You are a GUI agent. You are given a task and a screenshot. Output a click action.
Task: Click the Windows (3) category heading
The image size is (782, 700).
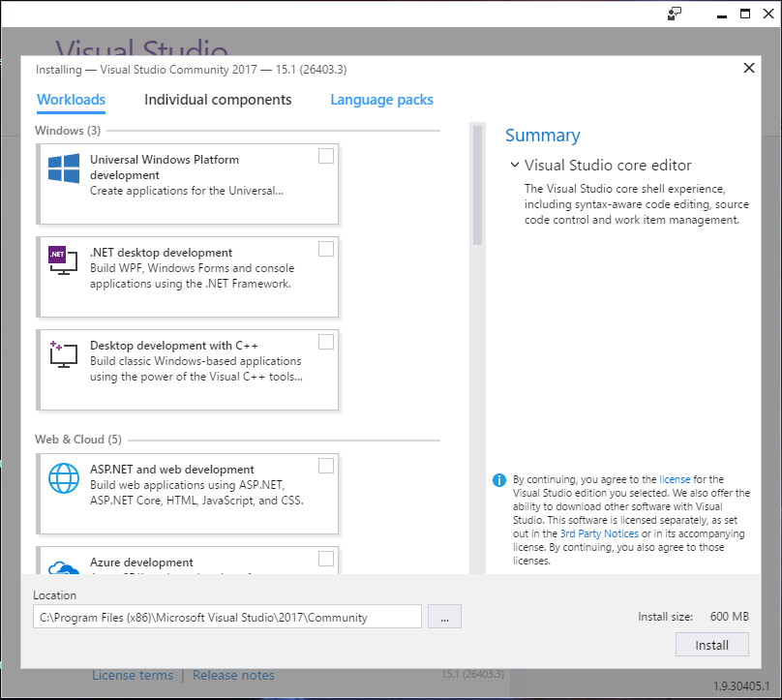click(x=68, y=130)
